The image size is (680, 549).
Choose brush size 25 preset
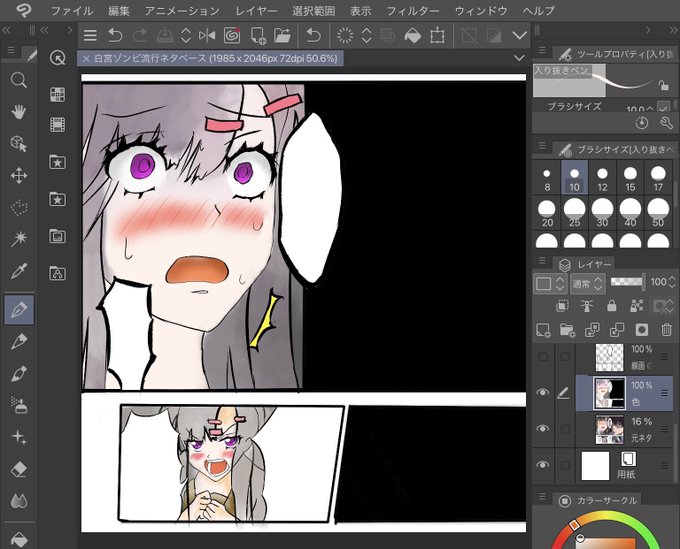click(x=574, y=213)
